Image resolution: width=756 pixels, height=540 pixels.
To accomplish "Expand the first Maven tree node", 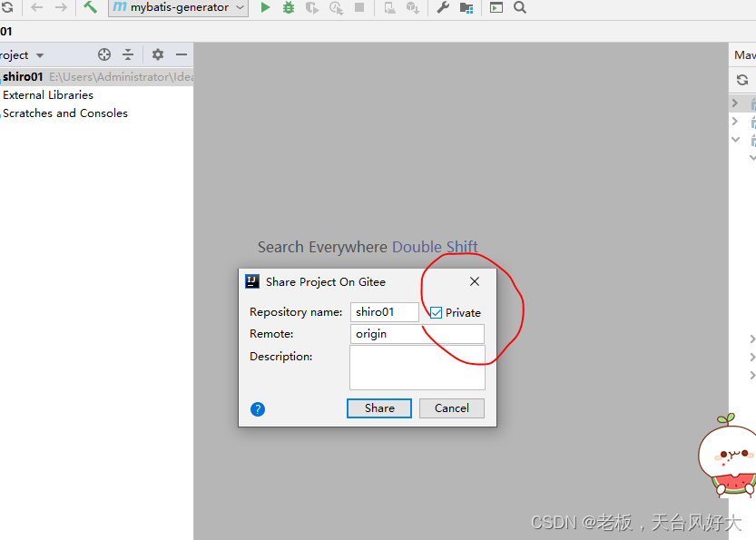I will point(735,103).
